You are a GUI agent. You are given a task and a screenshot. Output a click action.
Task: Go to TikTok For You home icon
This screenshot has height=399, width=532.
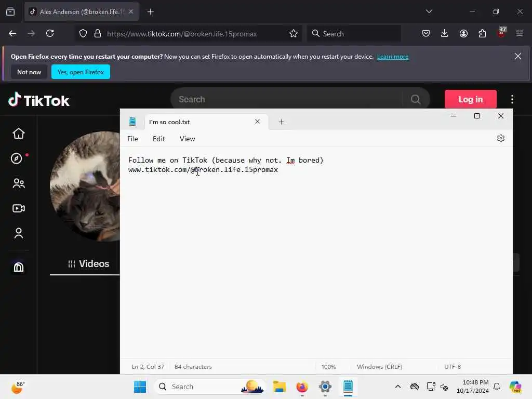tap(19, 134)
